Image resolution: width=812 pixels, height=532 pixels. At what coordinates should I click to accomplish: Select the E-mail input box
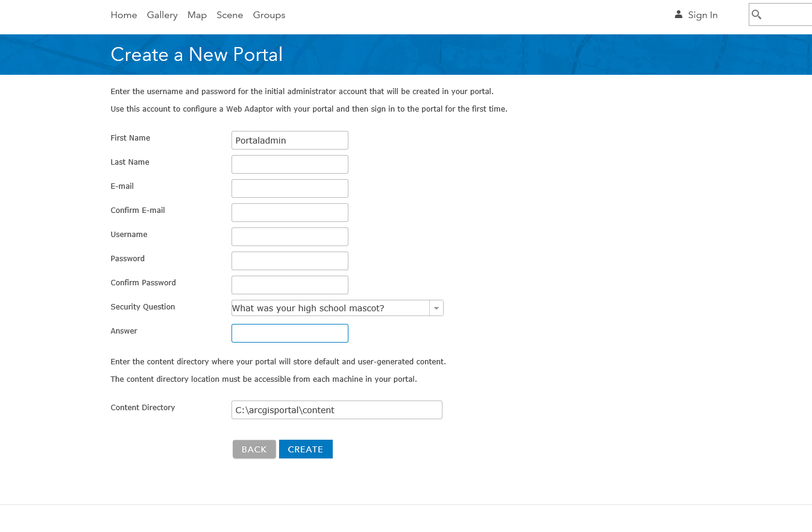tap(289, 189)
